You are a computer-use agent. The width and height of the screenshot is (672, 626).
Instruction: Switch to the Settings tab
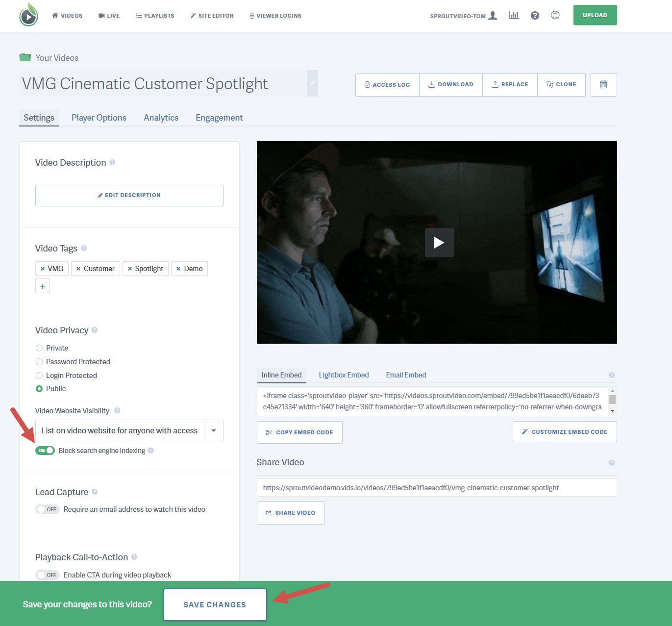(39, 118)
